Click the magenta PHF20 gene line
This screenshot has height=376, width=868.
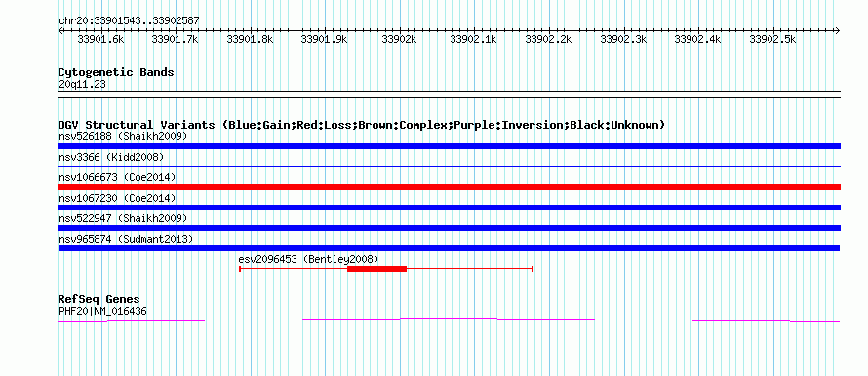(x=449, y=320)
